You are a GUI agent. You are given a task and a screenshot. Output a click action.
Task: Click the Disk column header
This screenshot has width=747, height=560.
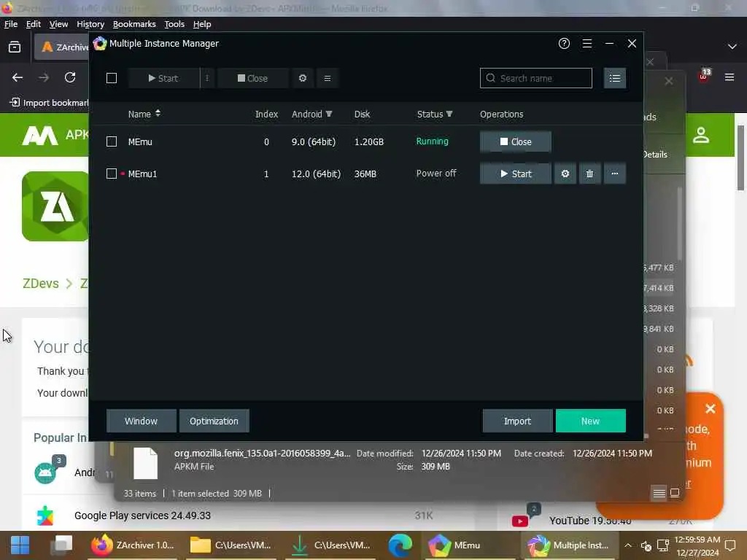tap(362, 114)
